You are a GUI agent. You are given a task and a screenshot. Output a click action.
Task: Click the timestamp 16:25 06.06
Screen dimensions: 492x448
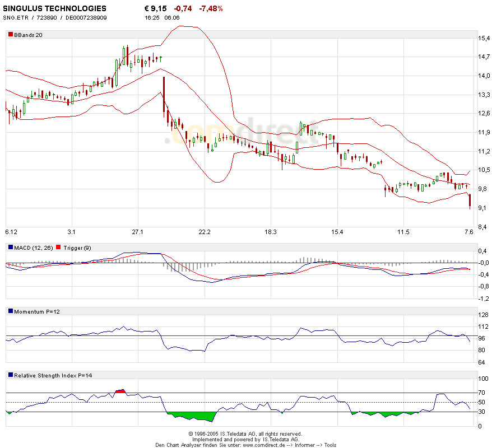(x=162, y=17)
